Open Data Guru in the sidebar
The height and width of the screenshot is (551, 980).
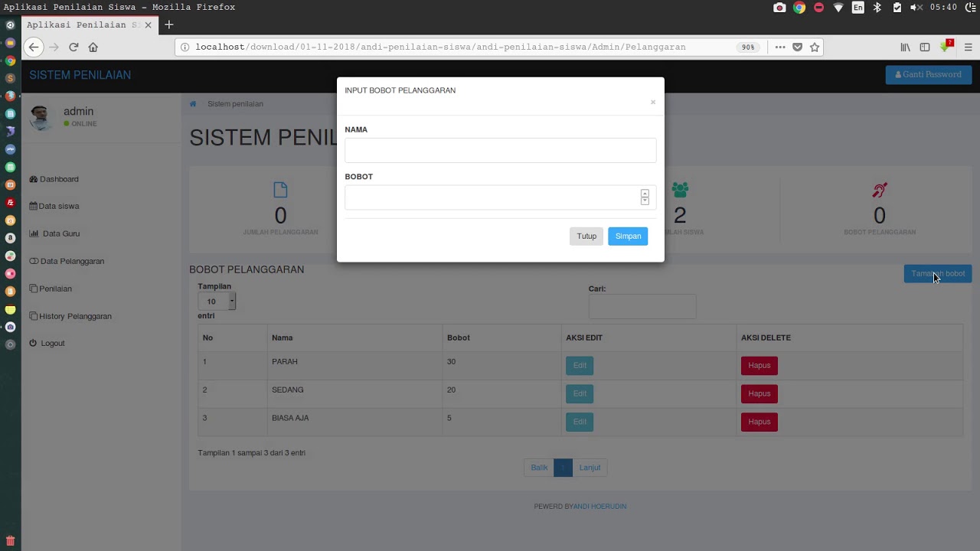(54, 233)
